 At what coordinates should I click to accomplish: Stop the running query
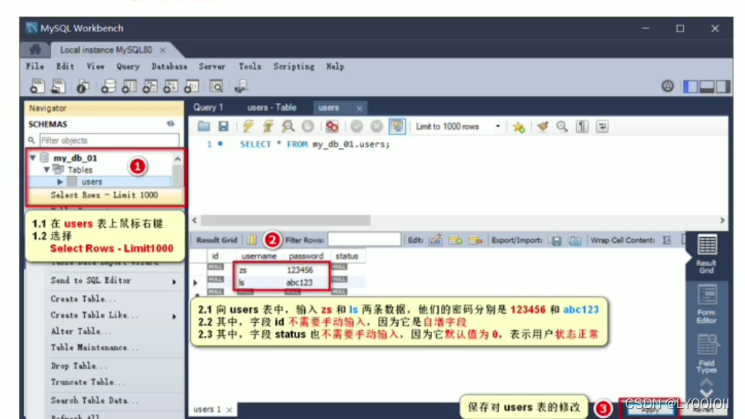308,126
